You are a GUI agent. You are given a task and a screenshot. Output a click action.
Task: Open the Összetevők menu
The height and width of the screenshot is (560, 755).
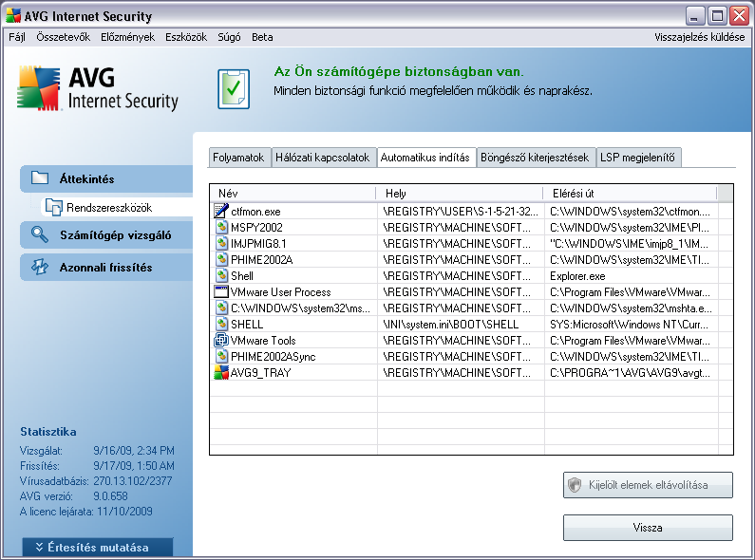(x=63, y=37)
